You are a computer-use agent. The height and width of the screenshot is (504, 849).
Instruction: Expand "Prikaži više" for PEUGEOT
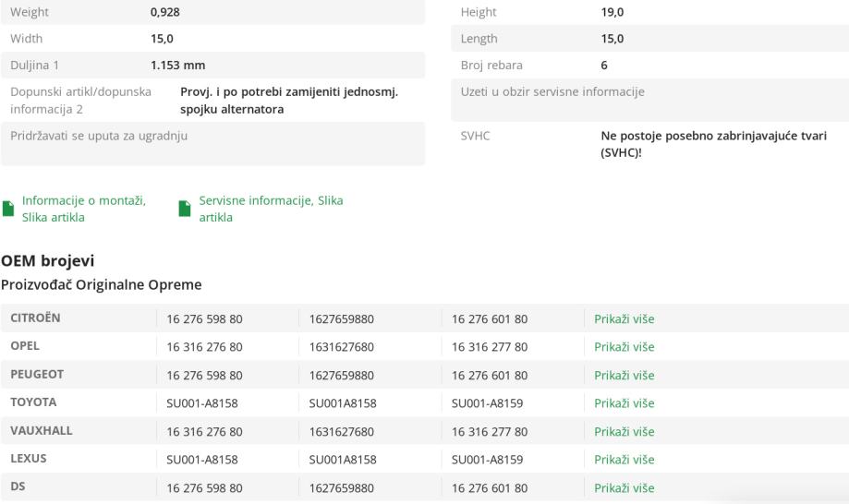(x=624, y=376)
